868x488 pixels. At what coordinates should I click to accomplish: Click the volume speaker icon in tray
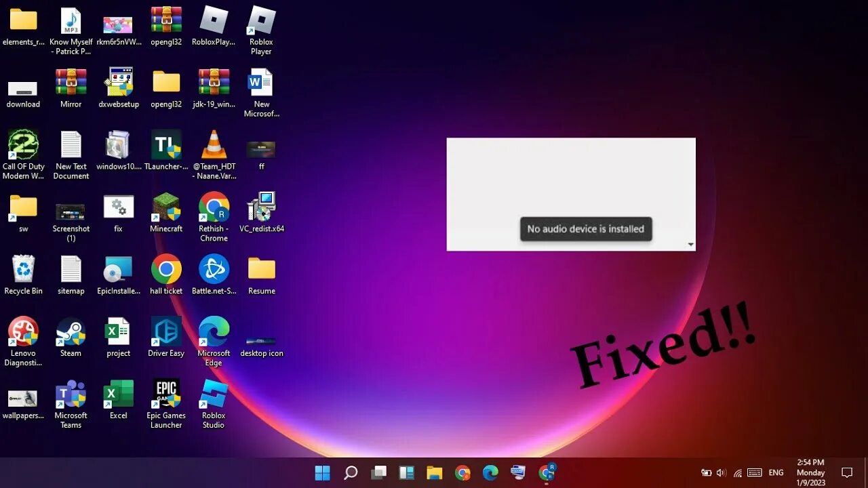[x=721, y=472]
